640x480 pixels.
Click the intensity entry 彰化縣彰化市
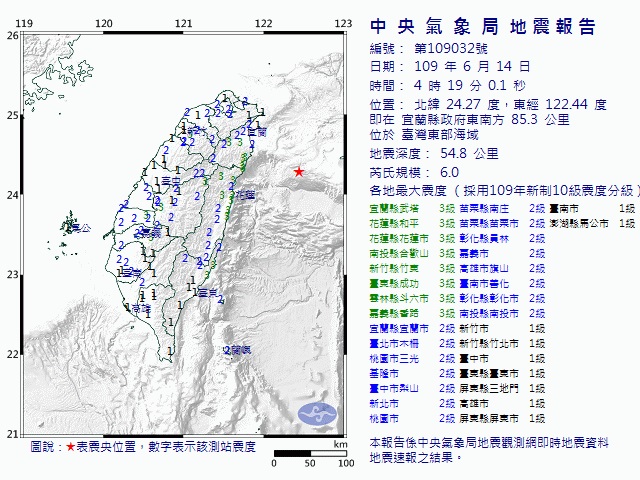[489, 299]
